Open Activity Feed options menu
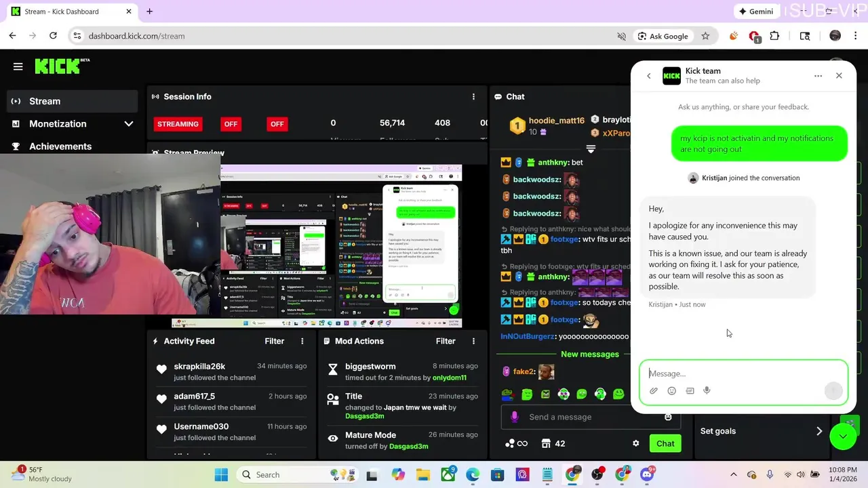868x488 pixels. pyautogui.click(x=302, y=341)
